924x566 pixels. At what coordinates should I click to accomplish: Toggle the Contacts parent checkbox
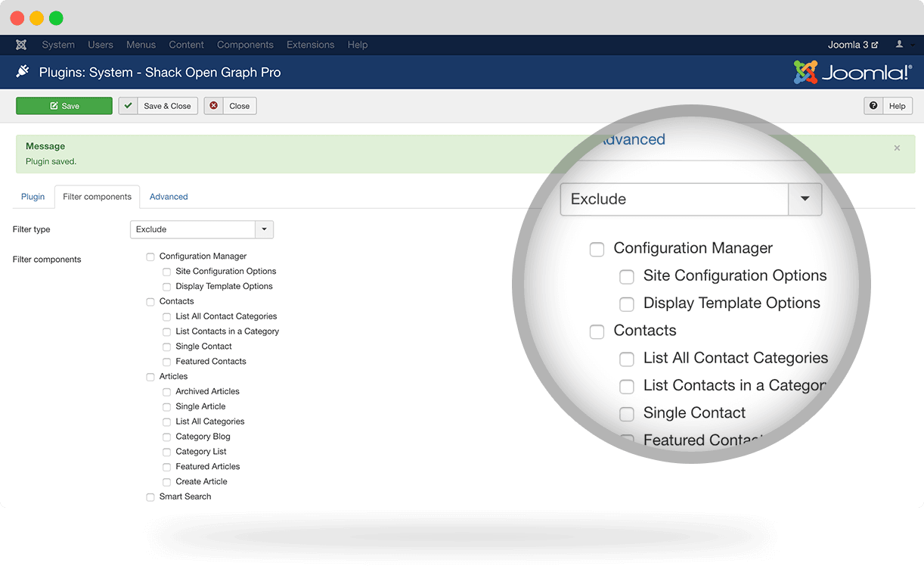tap(150, 302)
